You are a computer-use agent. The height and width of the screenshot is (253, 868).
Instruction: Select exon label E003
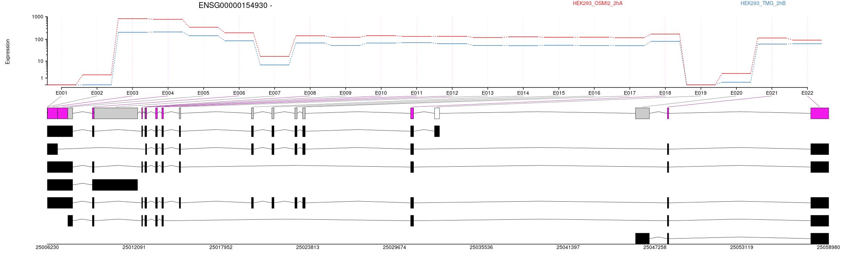[132, 93]
